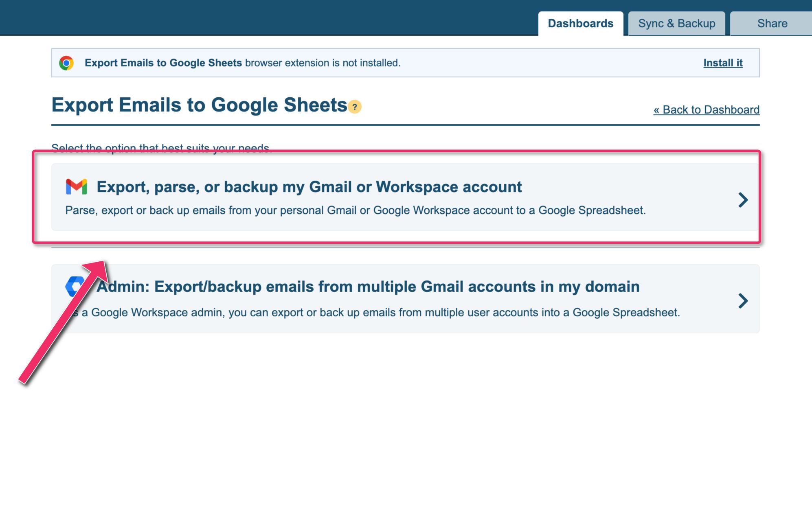Select 'Export, parse, or backup my Gmail' heading
Screen dimensions: 812x530
click(309, 187)
